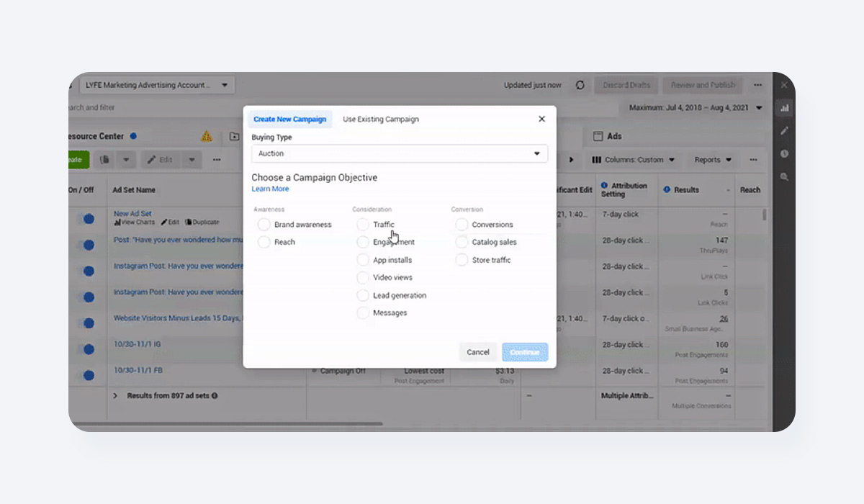Click the folder icon beside the warning triangle
This screenshot has width=864, height=504.
(x=234, y=136)
